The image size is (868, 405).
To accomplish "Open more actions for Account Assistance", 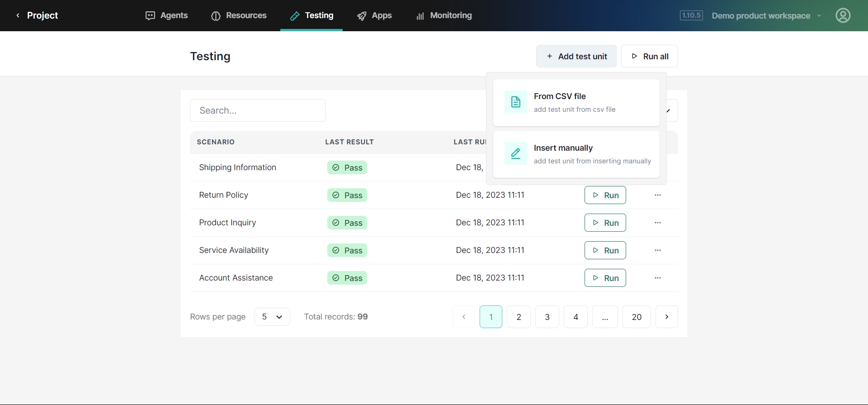I will [657, 278].
